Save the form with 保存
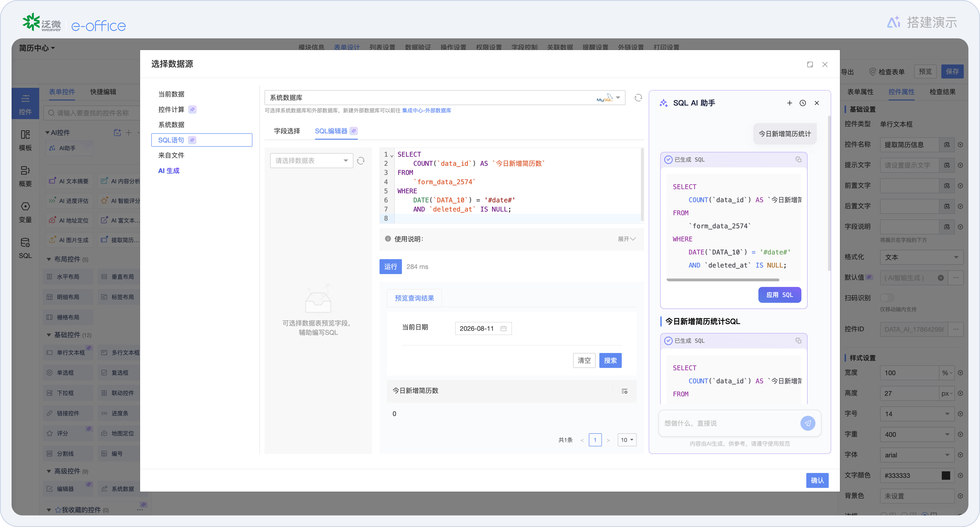Viewport: 980px width, 527px height. click(x=952, y=72)
